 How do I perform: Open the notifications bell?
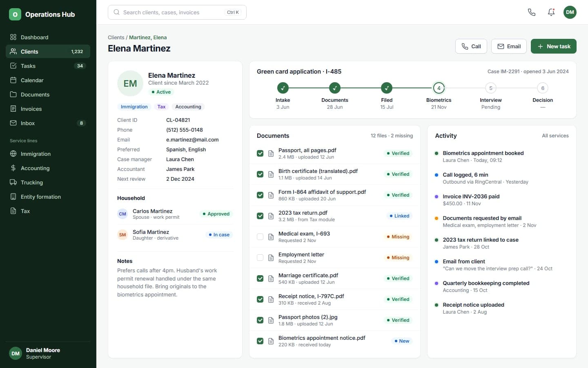551,12
